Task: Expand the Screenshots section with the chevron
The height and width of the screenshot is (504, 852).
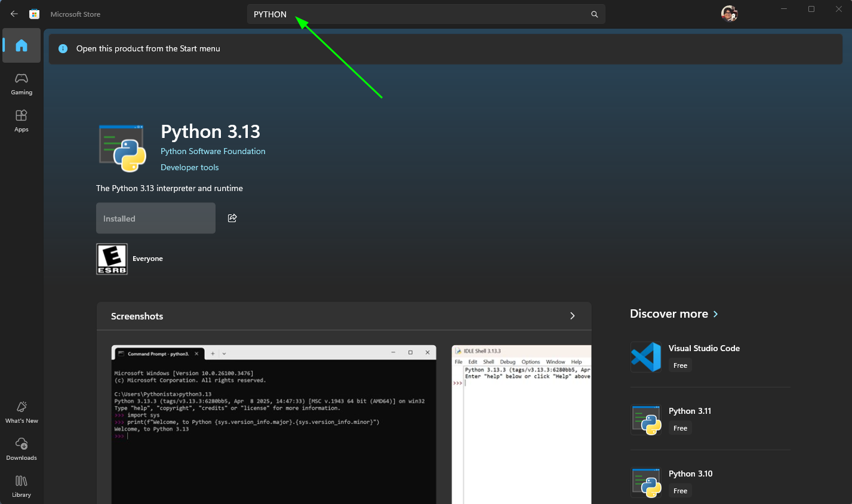Action: pos(572,316)
